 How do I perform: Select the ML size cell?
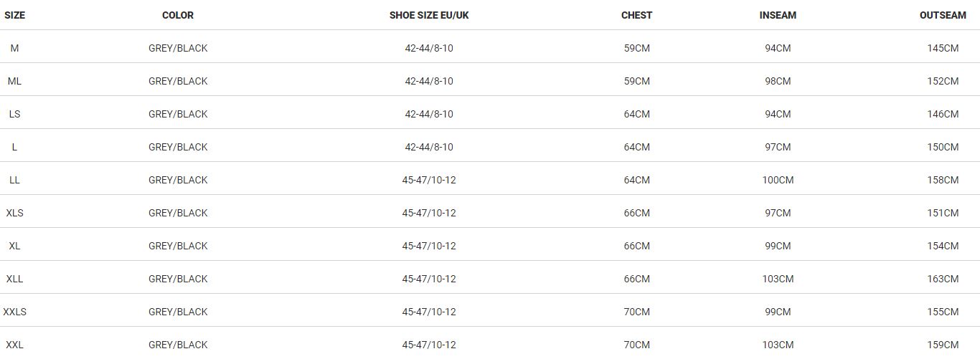click(14, 81)
